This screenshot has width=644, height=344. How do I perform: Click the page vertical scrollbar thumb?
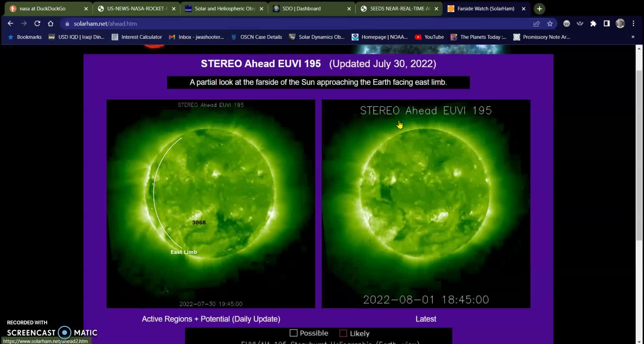pyautogui.click(x=639, y=155)
